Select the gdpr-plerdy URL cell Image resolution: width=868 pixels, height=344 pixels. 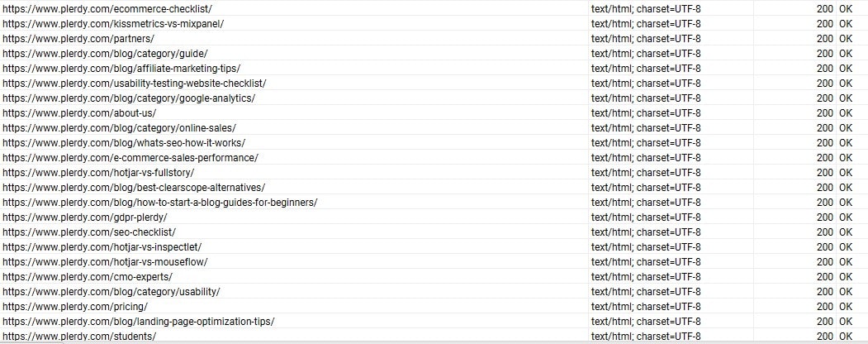294,217
